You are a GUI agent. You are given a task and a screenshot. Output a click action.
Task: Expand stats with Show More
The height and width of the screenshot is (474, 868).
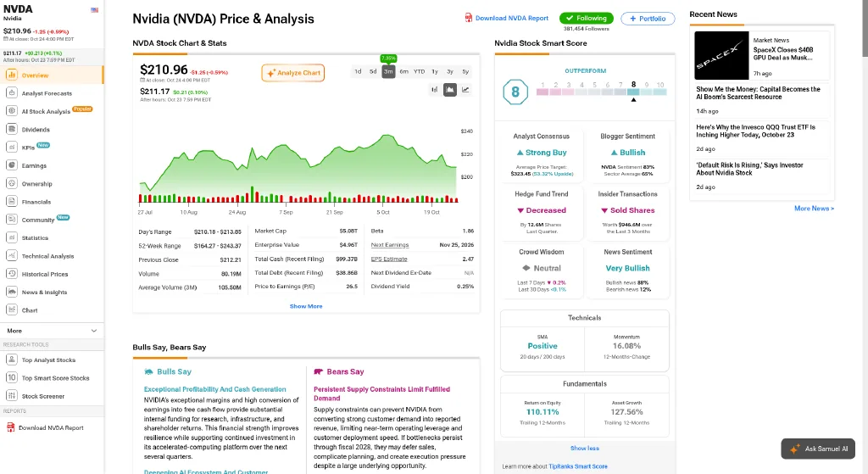306,306
